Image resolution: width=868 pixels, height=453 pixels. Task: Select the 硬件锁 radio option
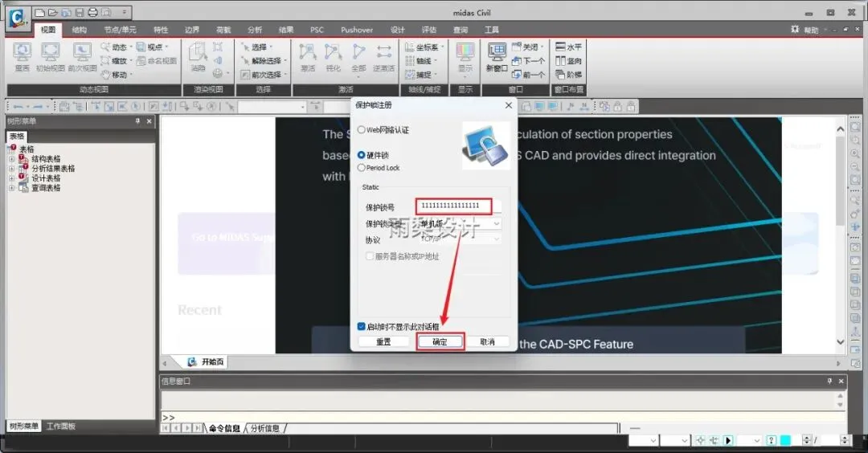pos(362,155)
